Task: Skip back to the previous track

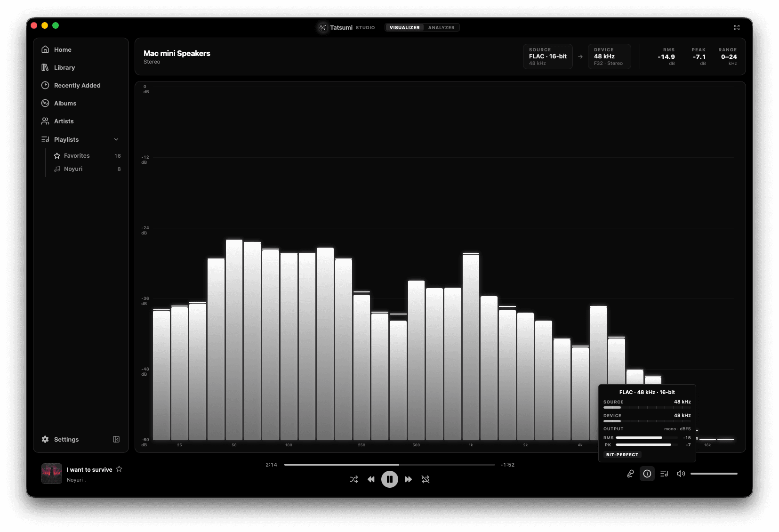Action: click(x=371, y=479)
